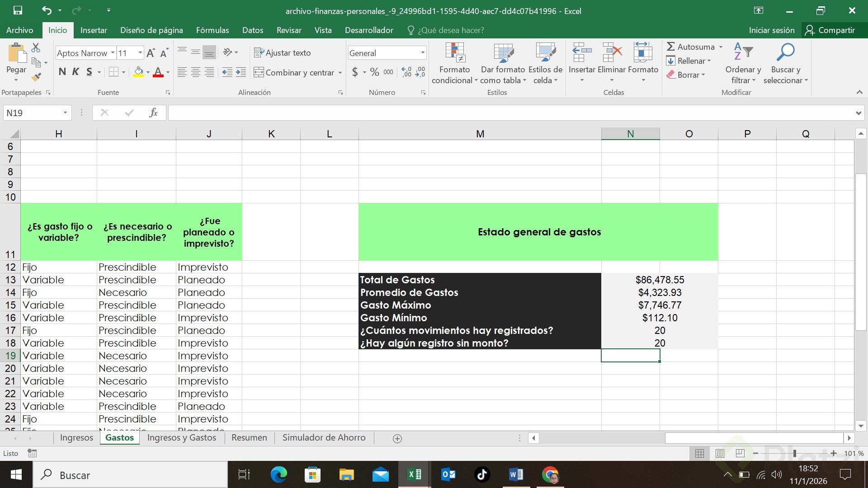Open the Fórmulas ribbon tab
The height and width of the screenshot is (488, 868).
212,30
